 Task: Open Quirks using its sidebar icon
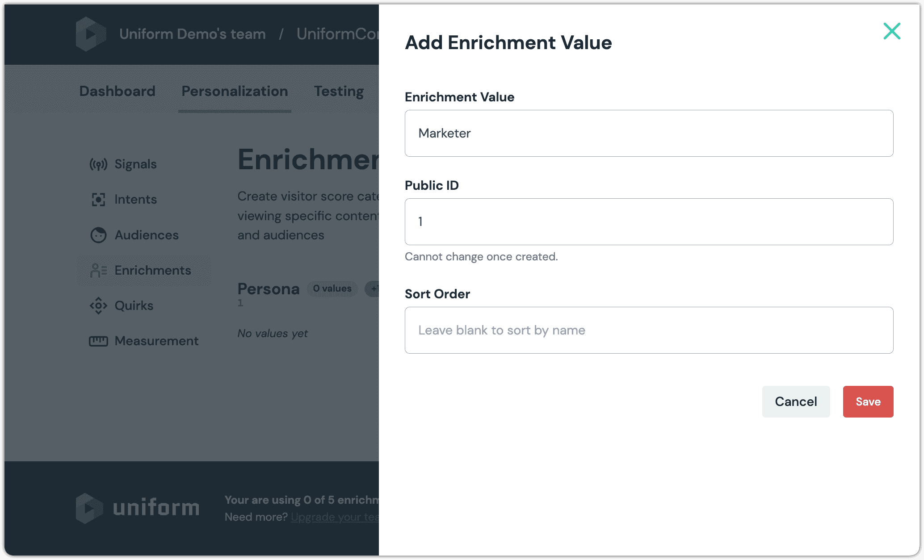(x=99, y=305)
